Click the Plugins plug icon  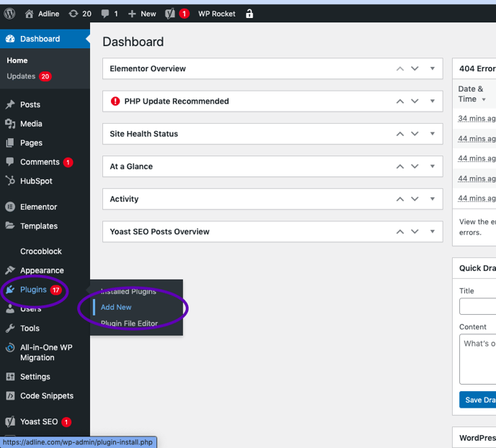point(10,290)
